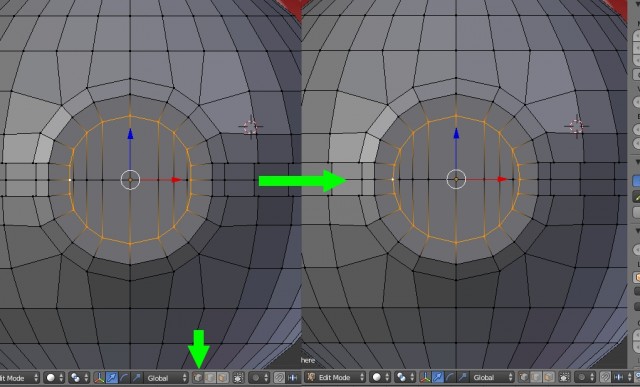
Task: Select highlighted white vertex in left viewport
Action: [x=70, y=180]
